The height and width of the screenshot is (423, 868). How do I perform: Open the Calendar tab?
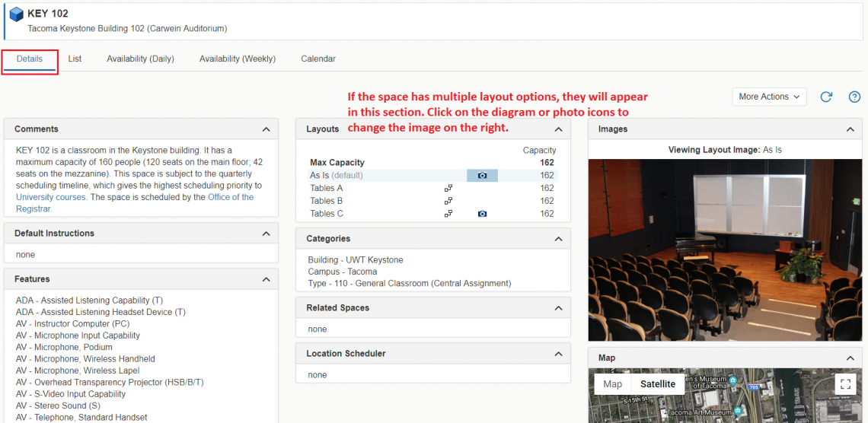pos(318,59)
